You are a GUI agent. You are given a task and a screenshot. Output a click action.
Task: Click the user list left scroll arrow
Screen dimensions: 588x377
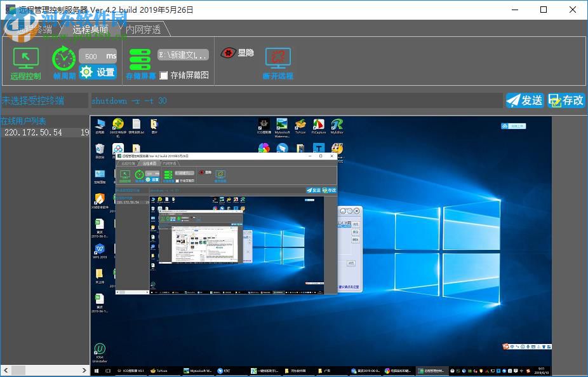4,370
